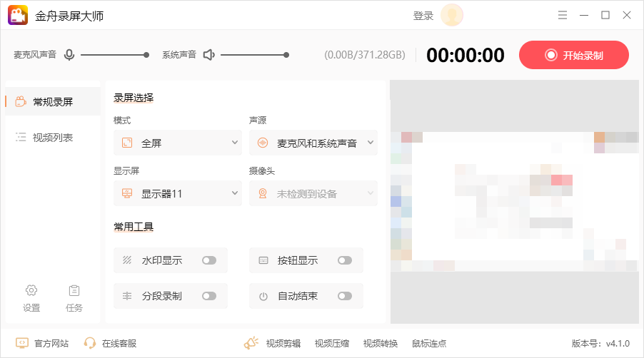Open the 模式 dropdown showing 全屏
Image resolution: width=644 pixels, height=358 pixels.
tap(178, 143)
